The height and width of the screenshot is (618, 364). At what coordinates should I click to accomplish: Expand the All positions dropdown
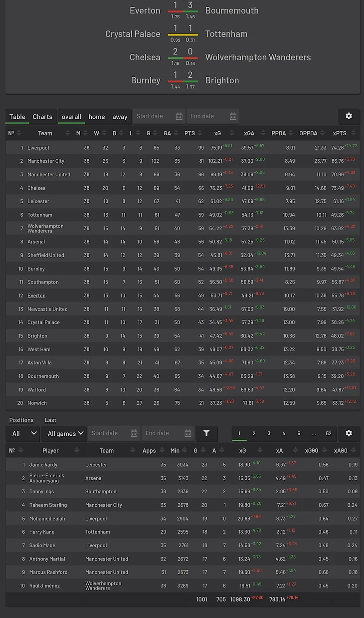coord(22,433)
